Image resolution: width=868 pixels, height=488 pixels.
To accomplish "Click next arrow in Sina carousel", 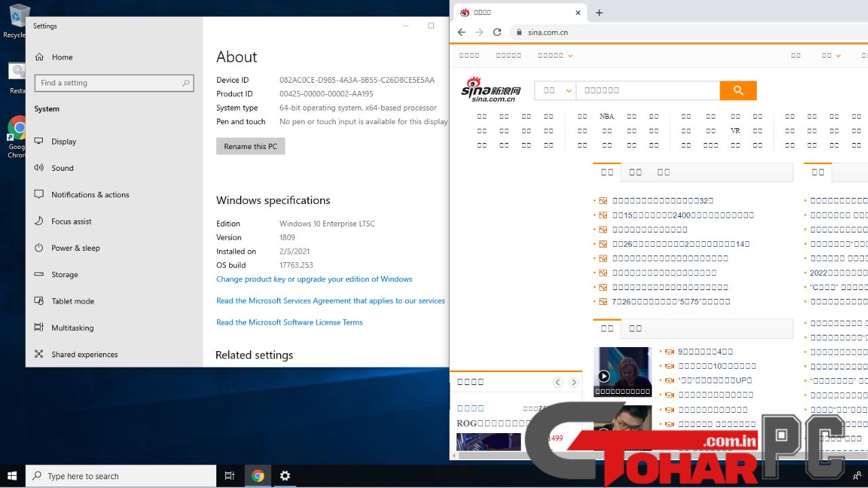I will coord(574,382).
